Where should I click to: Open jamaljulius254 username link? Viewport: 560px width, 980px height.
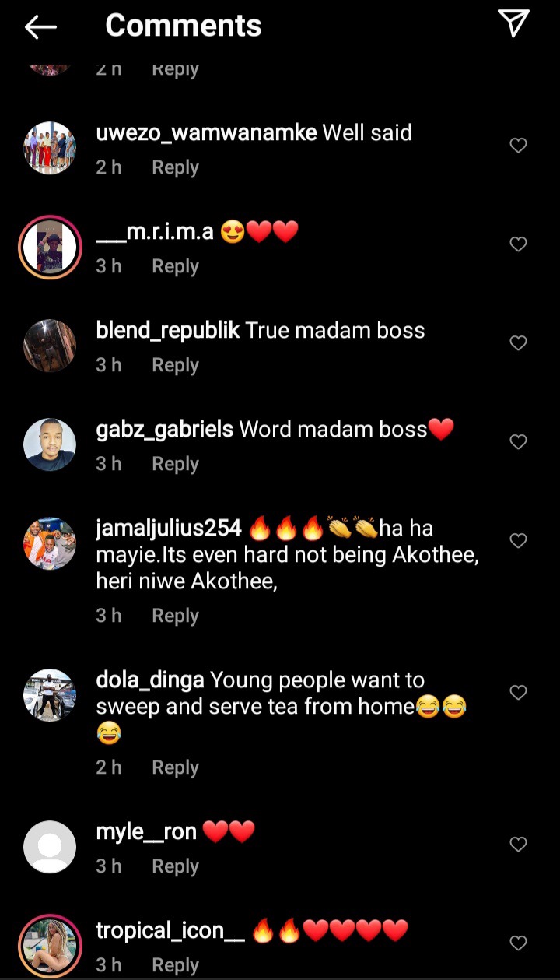[169, 528]
